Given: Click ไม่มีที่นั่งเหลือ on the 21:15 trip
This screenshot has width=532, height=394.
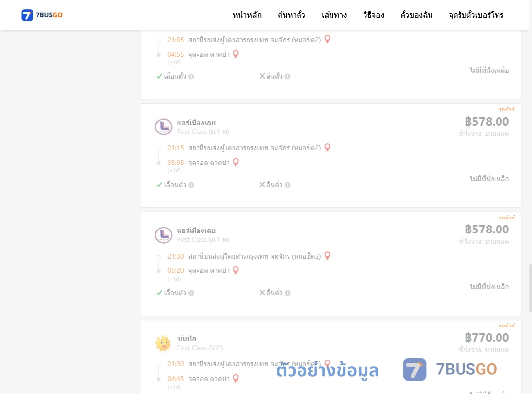Looking at the screenshot, I should tap(489, 179).
